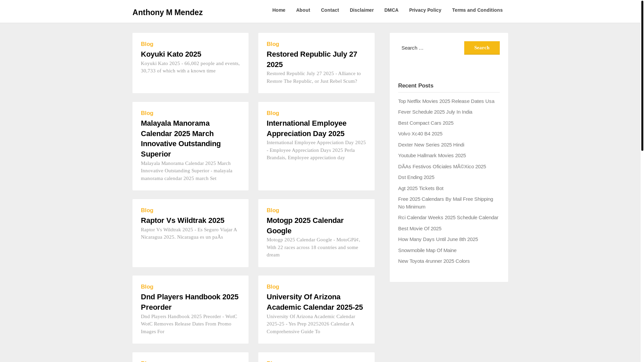644x362 pixels.
Task: Click Blog category above University Of Arizona
Action: [273, 287]
